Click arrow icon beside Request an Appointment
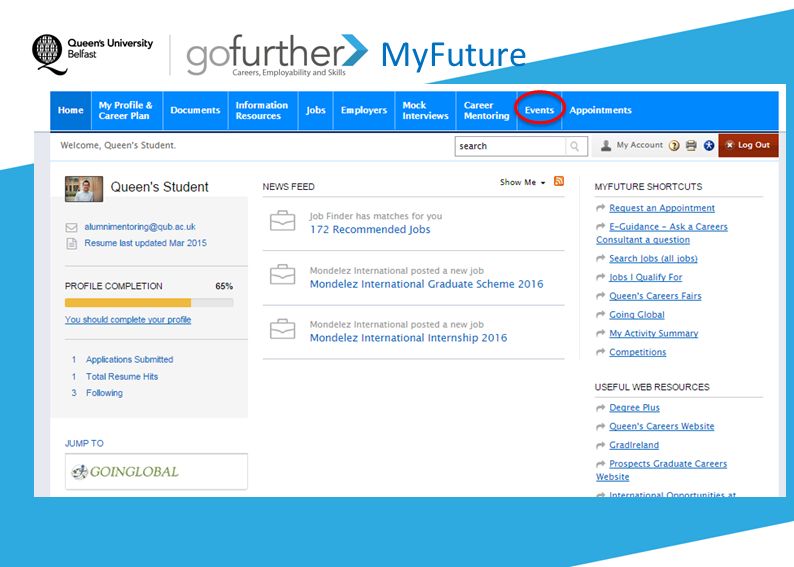 [x=601, y=208]
